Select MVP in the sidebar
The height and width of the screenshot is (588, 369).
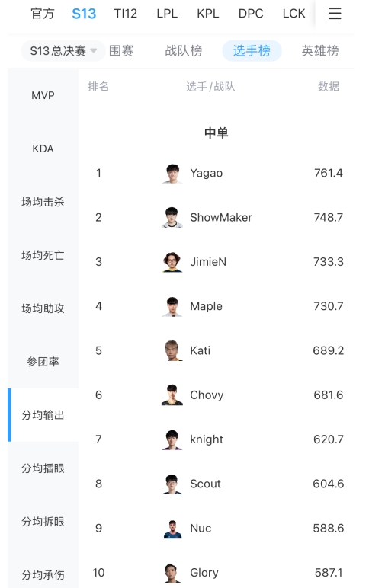[43, 96]
